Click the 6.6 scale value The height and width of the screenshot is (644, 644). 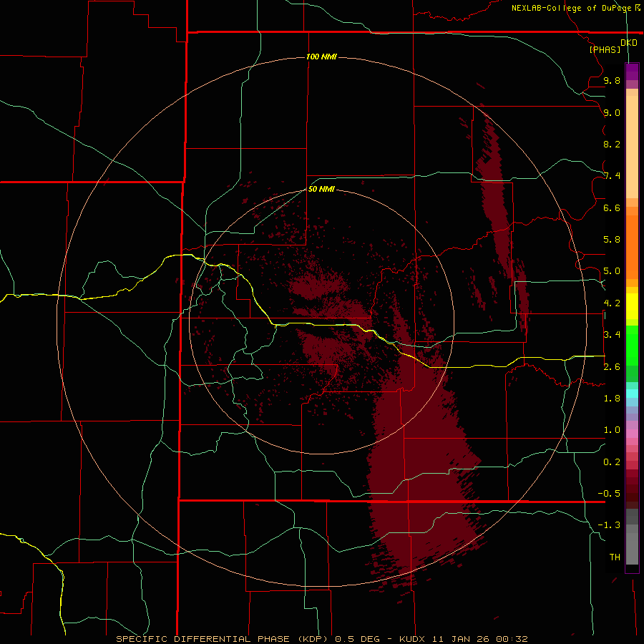612,208
